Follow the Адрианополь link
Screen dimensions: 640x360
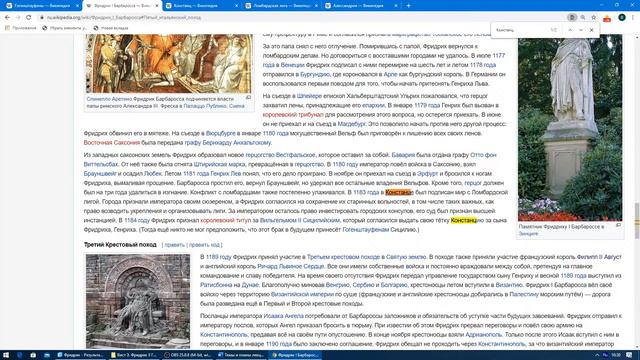click(x=483, y=335)
